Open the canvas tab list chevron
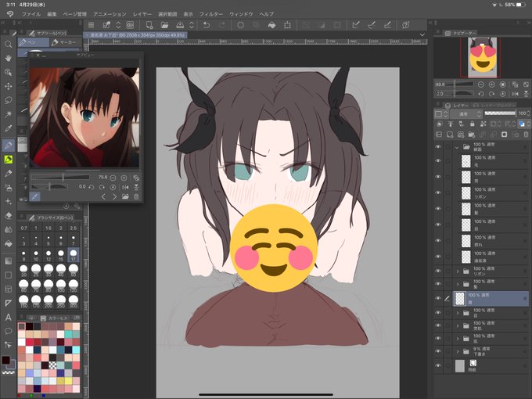Image resolution: width=532 pixels, height=399 pixels. (422, 34)
